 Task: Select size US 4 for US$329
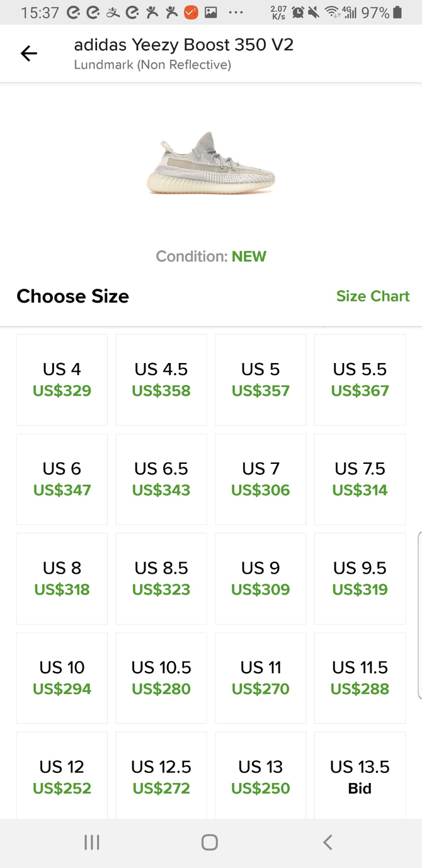click(62, 379)
